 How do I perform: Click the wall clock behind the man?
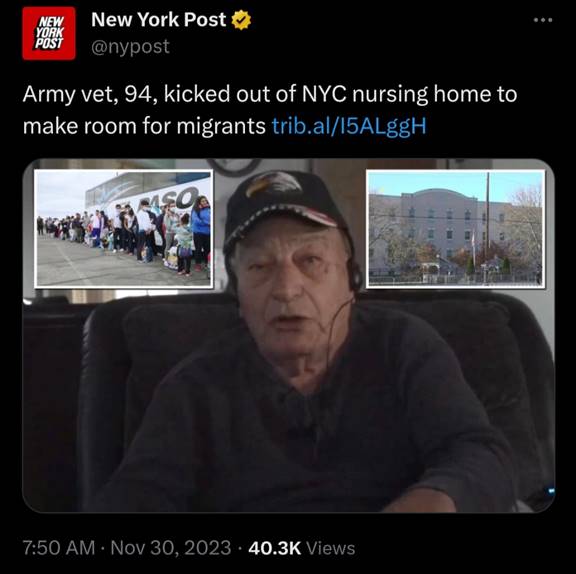(x=234, y=167)
